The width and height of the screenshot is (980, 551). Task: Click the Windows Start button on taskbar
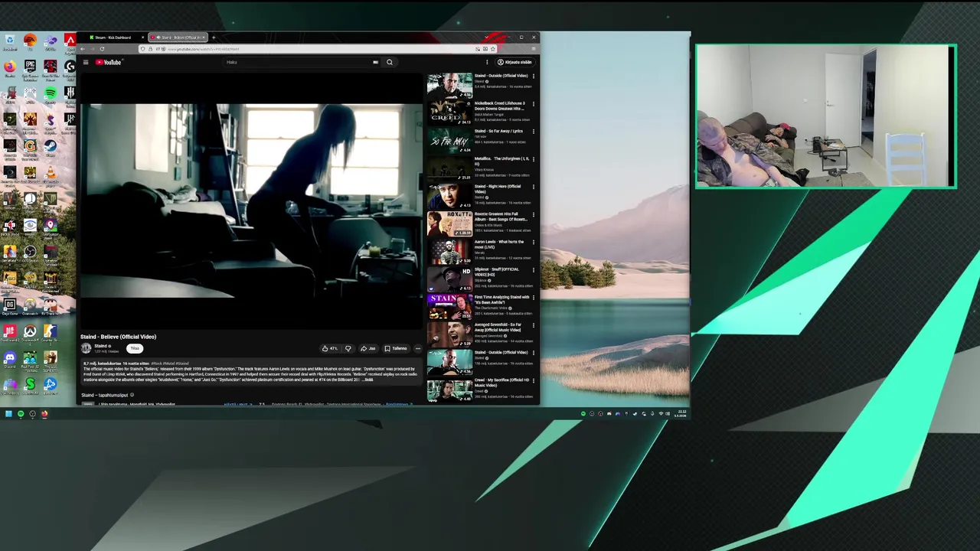(x=8, y=414)
